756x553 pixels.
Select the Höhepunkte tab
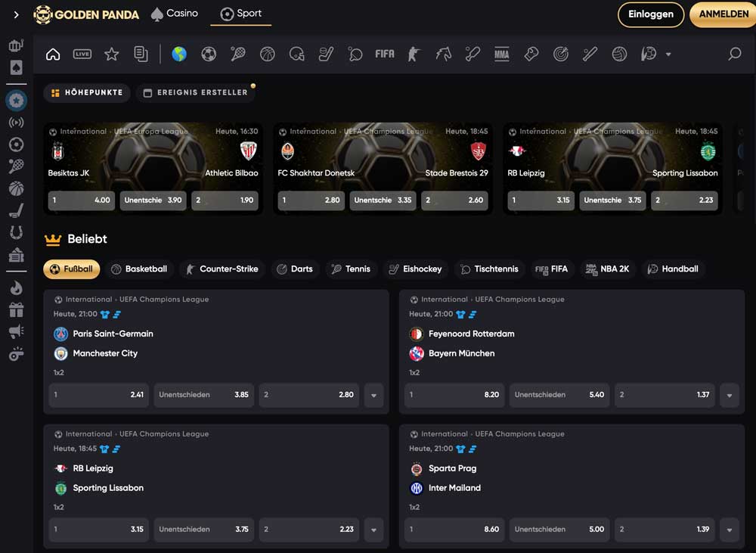pyautogui.click(x=87, y=92)
